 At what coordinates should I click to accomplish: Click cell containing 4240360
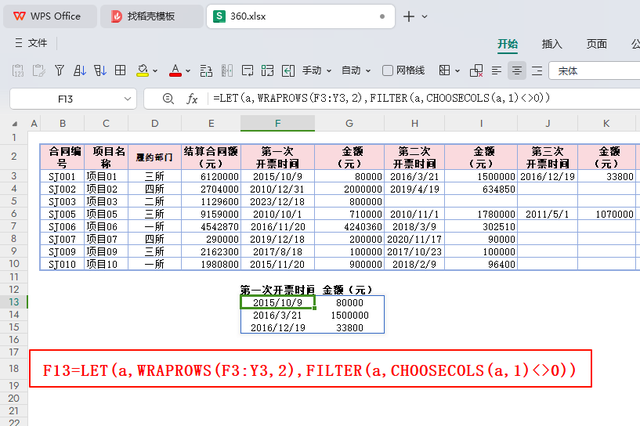[349, 227]
